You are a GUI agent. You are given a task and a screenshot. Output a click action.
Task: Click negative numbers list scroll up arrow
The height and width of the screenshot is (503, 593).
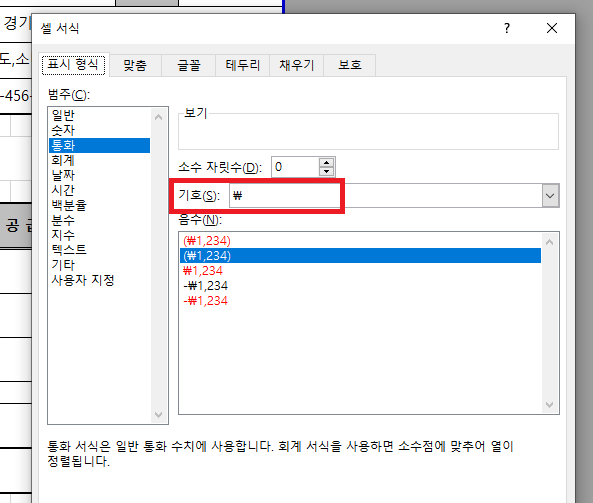(x=550, y=242)
